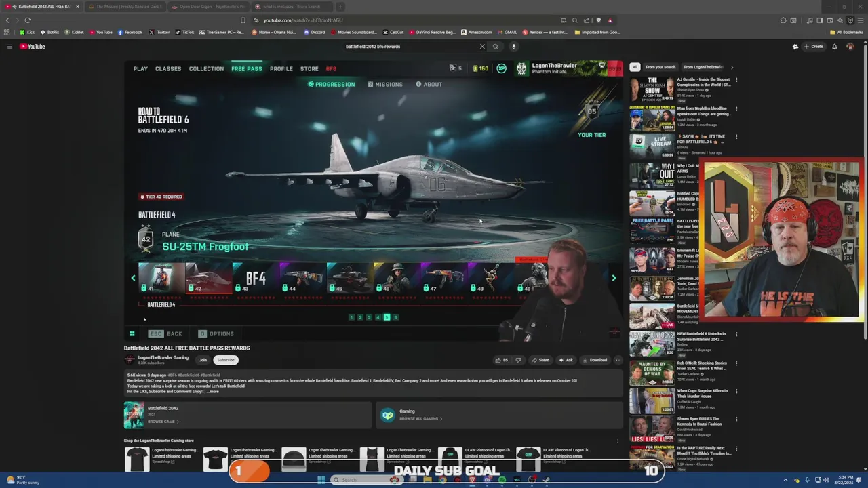Open more actions ellipsis under video

click(x=618, y=360)
